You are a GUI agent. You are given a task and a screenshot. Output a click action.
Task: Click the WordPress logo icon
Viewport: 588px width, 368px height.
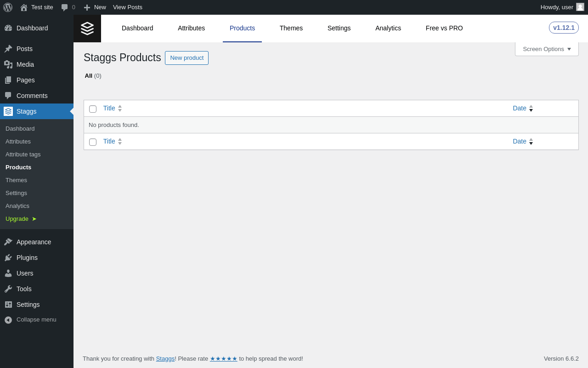pyautogui.click(x=8, y=7)
